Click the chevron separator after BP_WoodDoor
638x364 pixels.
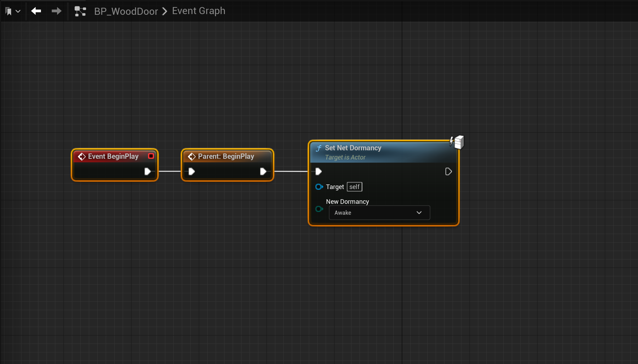165,11
